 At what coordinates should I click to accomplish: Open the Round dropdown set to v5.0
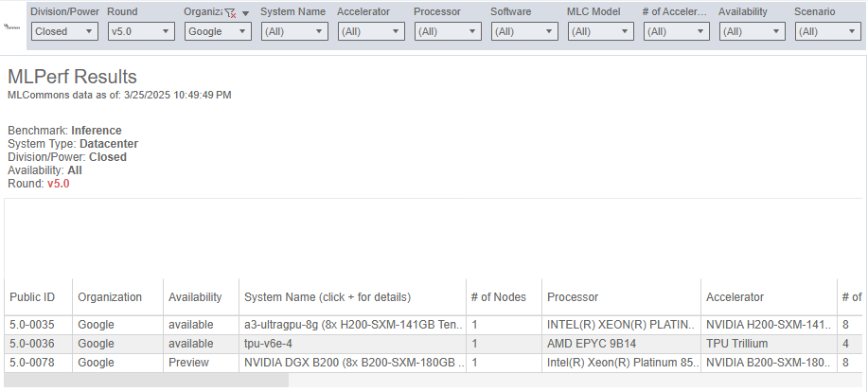coord(141,31)
